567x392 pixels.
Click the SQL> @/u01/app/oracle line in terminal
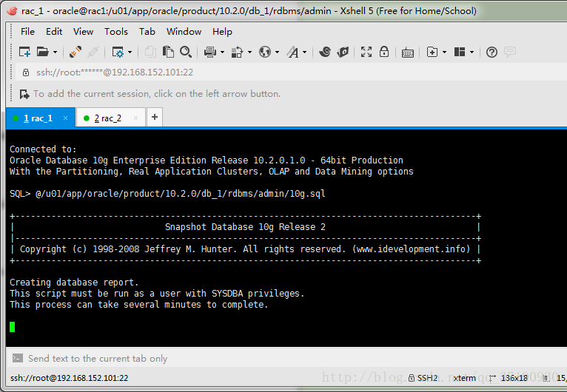coord(167,194)
